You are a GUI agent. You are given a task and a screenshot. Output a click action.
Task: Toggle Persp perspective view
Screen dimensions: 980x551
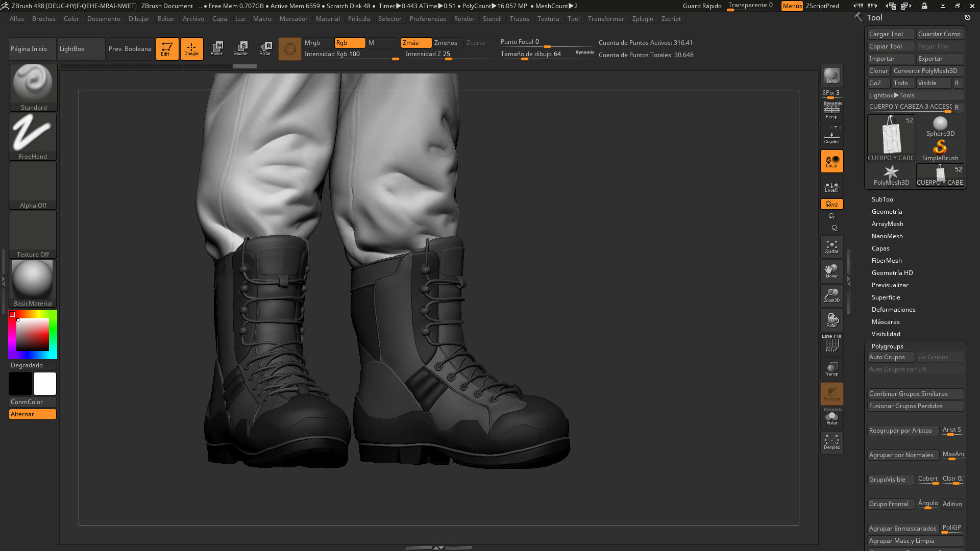tap(831, 111)
